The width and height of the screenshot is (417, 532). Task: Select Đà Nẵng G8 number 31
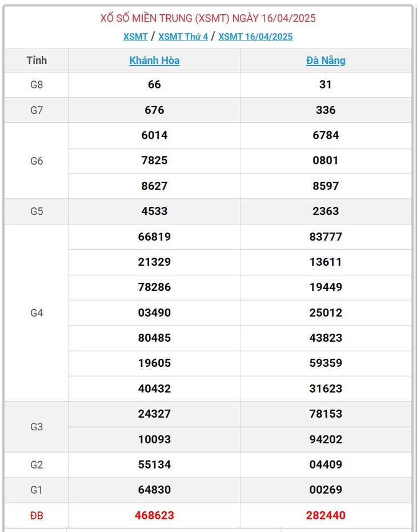pyautogui.click(x=326, y=85)
